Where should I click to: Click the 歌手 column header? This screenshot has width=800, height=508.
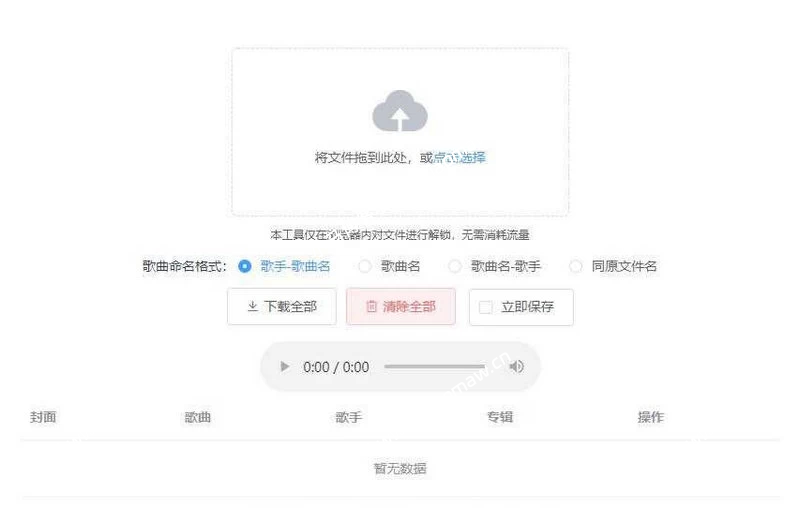(348, 417)
